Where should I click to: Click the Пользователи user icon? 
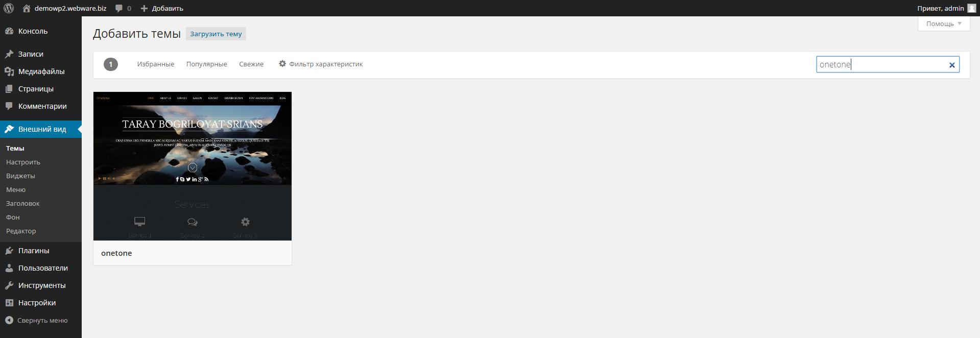9,268
